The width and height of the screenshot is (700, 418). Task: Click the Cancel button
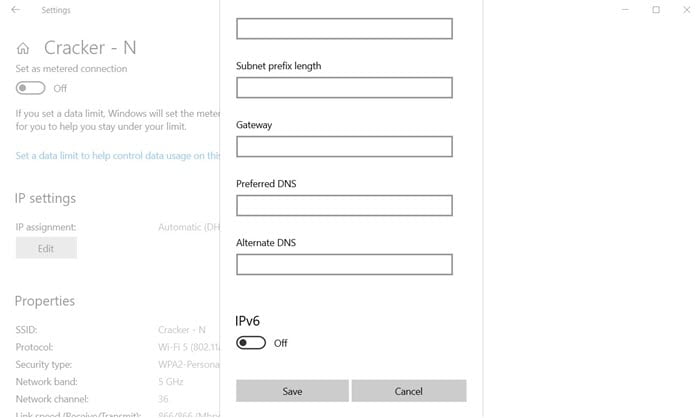[x=409, y=391]
